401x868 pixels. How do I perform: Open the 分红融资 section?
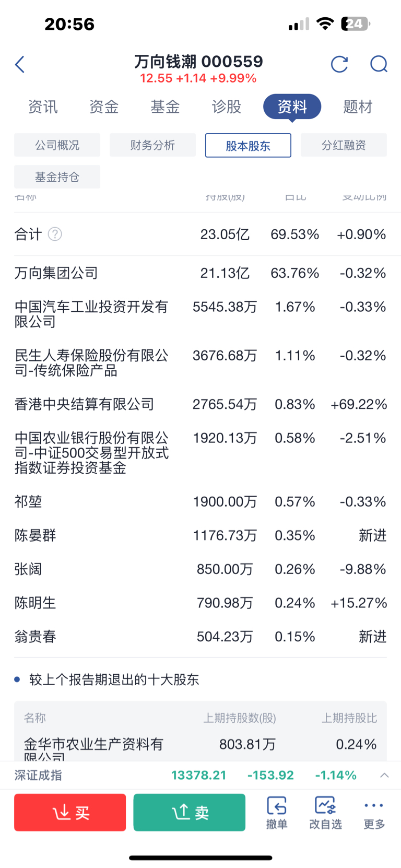tap(344, 145)
